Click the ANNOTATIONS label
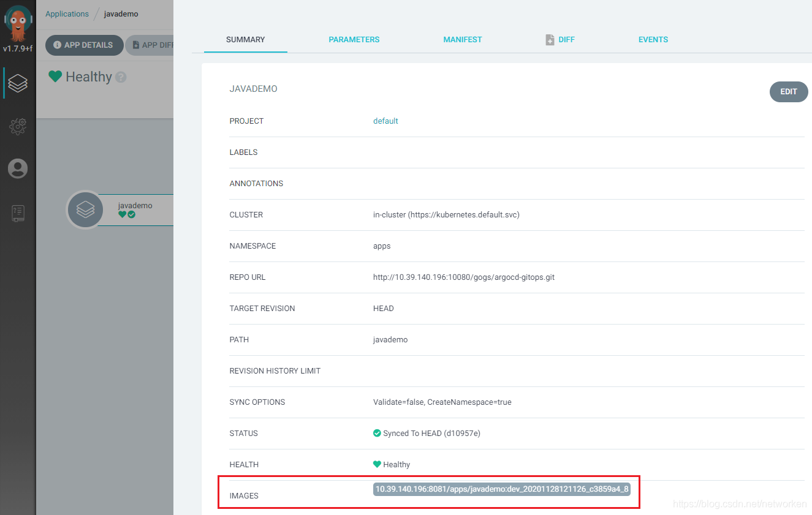This screenshot has width=812, height=515. tap(256, 183)
